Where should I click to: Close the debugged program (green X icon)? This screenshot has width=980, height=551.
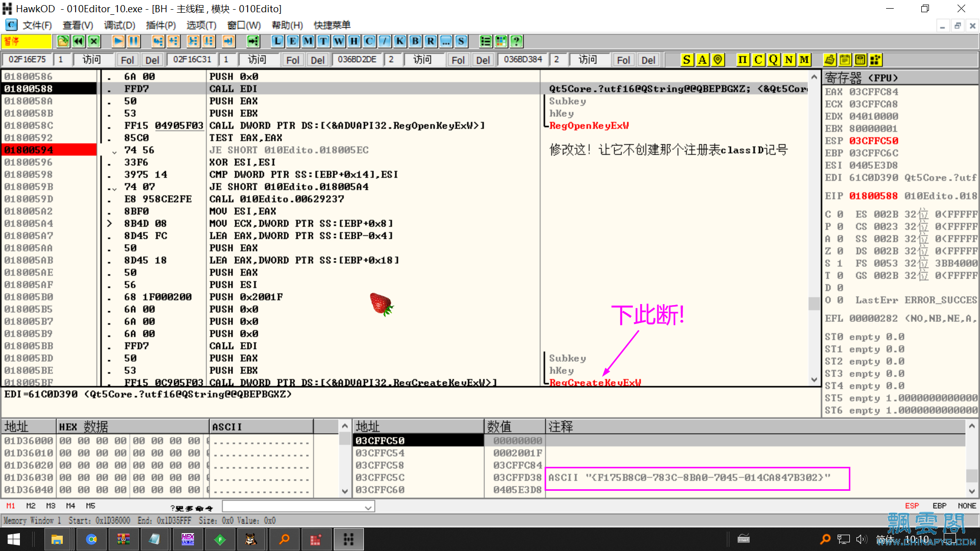(x=94, y=41)
